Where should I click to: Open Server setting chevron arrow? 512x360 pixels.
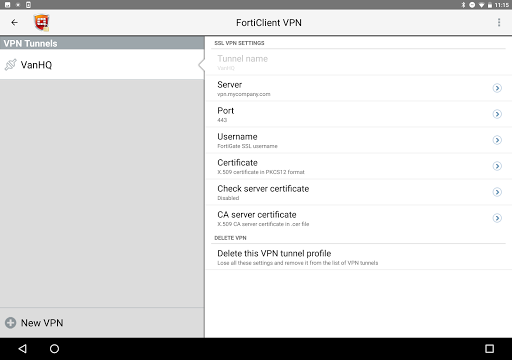(497, 88)
